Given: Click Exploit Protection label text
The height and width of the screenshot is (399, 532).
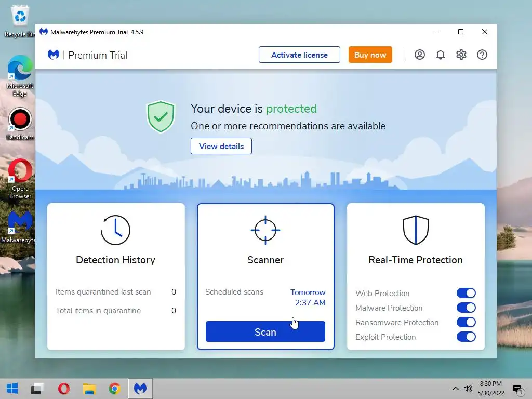Looking at the screenshot, I should coord(385,337).
